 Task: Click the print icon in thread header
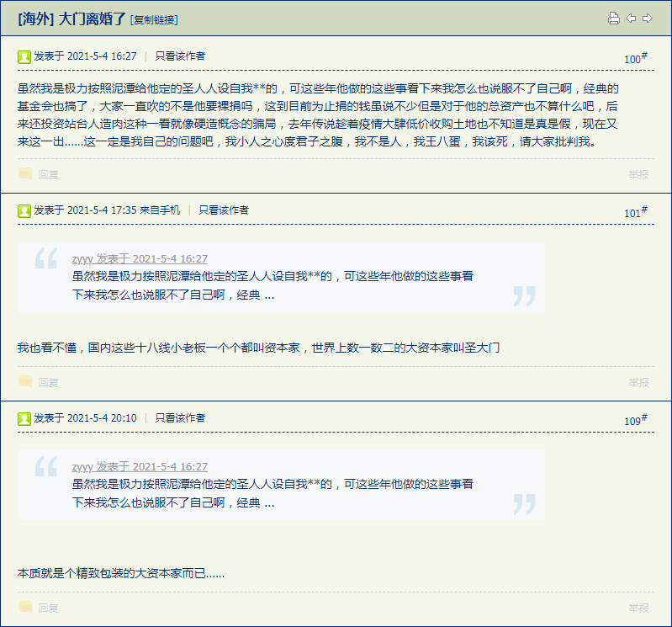[x=614, y=19]
